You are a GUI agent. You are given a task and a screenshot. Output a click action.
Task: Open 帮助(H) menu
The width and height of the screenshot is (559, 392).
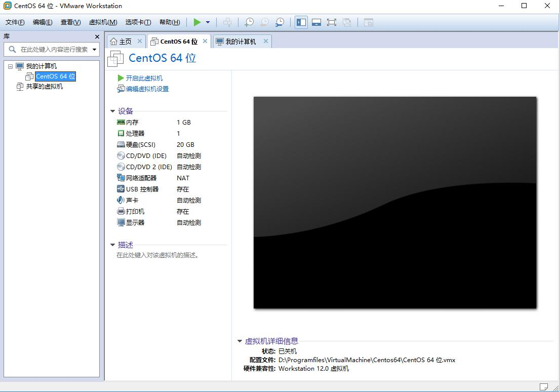tap(170, 22)
